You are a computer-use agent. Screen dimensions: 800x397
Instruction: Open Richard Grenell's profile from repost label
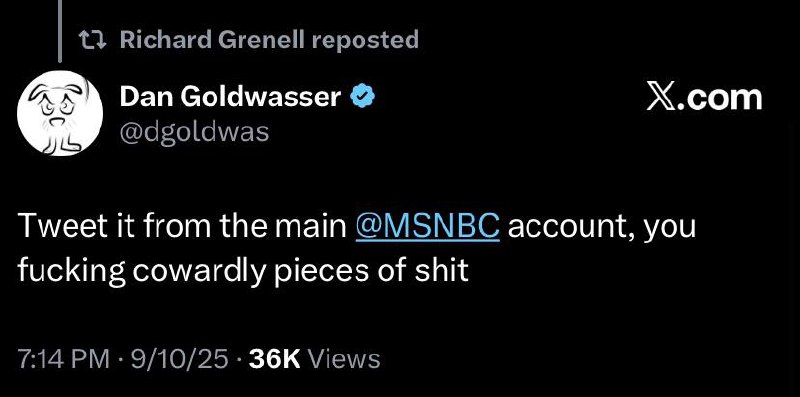213,39
